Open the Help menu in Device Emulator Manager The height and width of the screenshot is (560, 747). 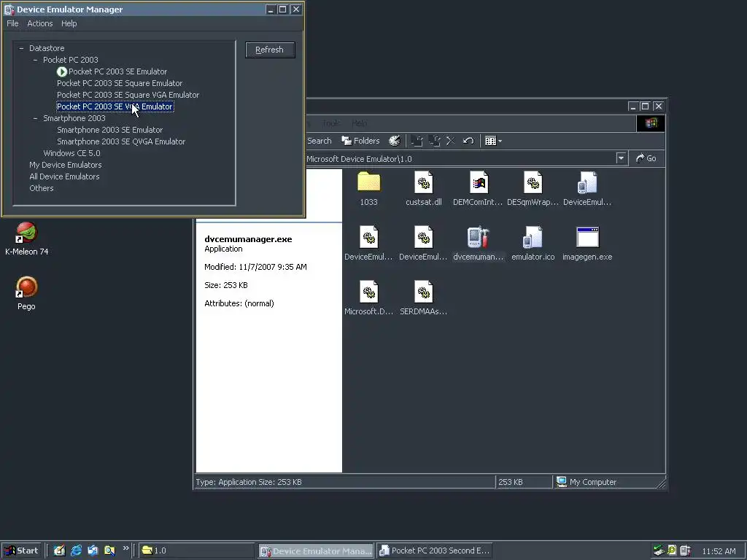click(x=69, y=23)
